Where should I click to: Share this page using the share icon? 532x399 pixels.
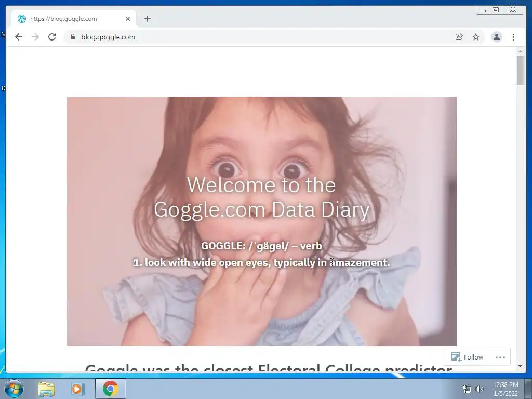459,37
